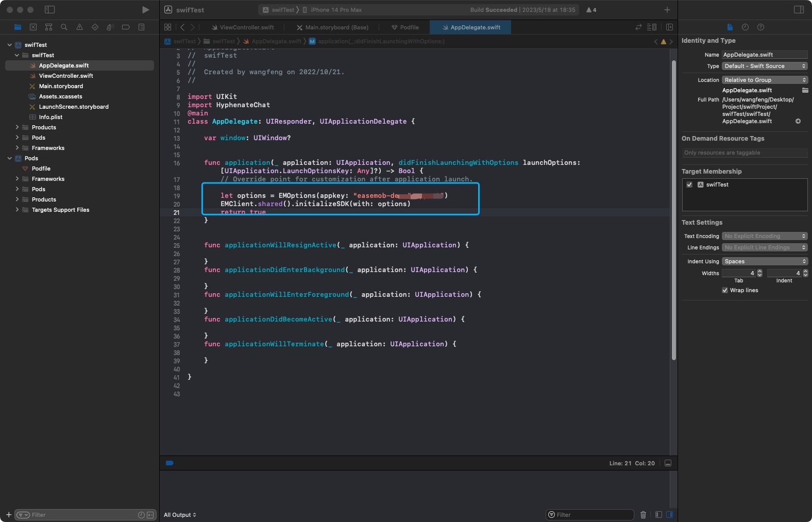
Task: Open library with plus button in toolbar
Action: 667,10
